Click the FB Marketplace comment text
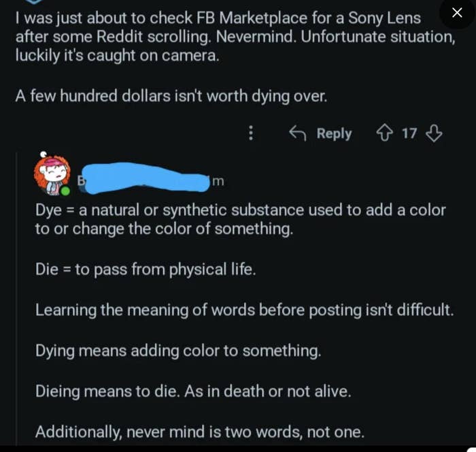The height and width of the screenshot is (452, 476). pyautogui.click(x=235, y=37)
